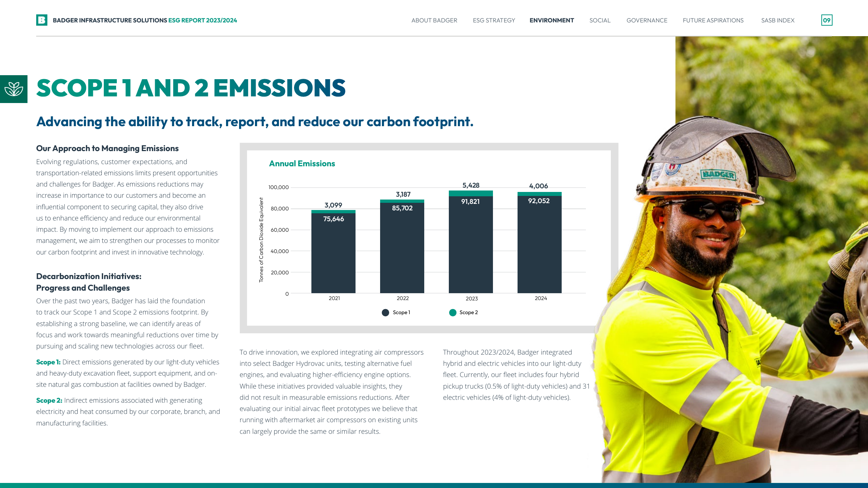Click the Badger B logo icon

tap(42, 20)
